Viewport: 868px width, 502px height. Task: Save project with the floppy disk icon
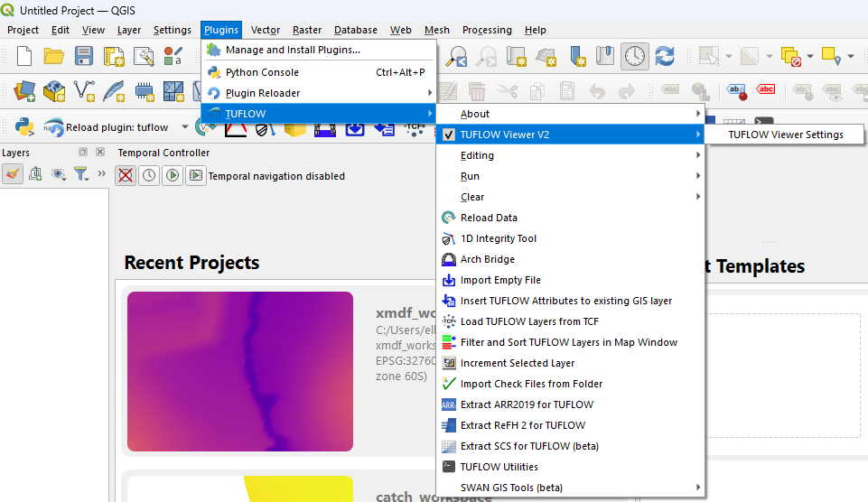pyautogui.click(x=84, y=56)
